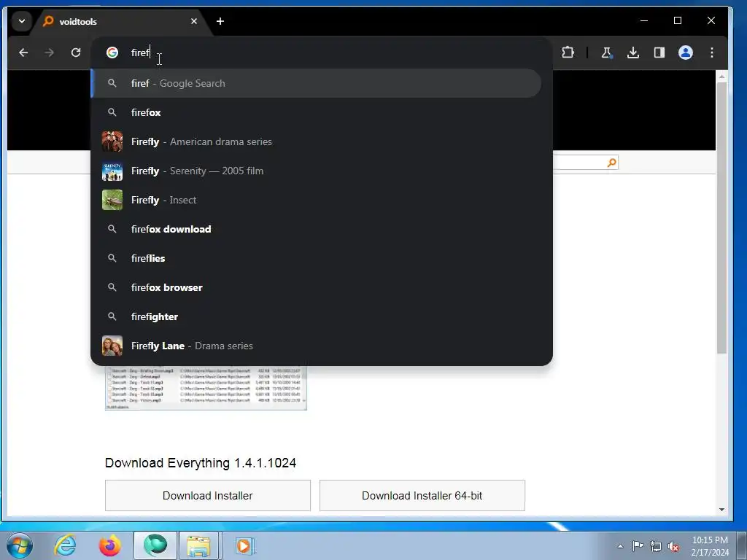The height and width of the screenshot is (560, 747).
Task: Click the Firefly Lane thumbnail
Action: click(x=112, y=346)
